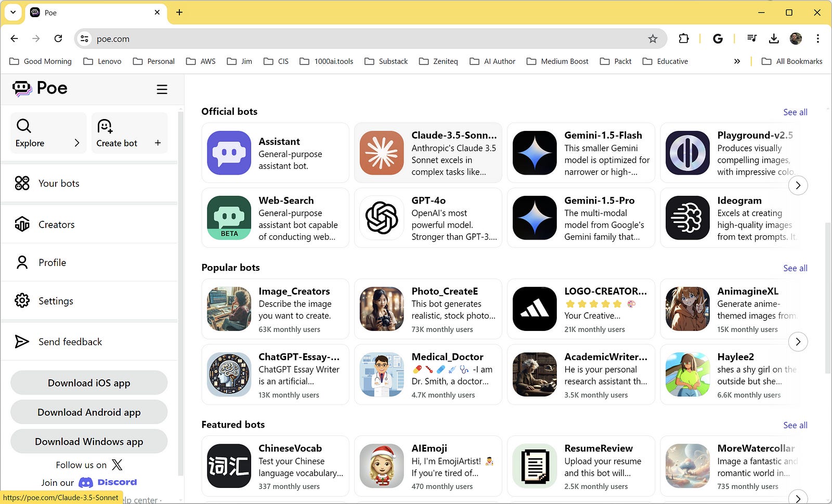832x504 pixels.
Task: Toggle the hamburger menu in the sidebar
Action: pos(162,89)
